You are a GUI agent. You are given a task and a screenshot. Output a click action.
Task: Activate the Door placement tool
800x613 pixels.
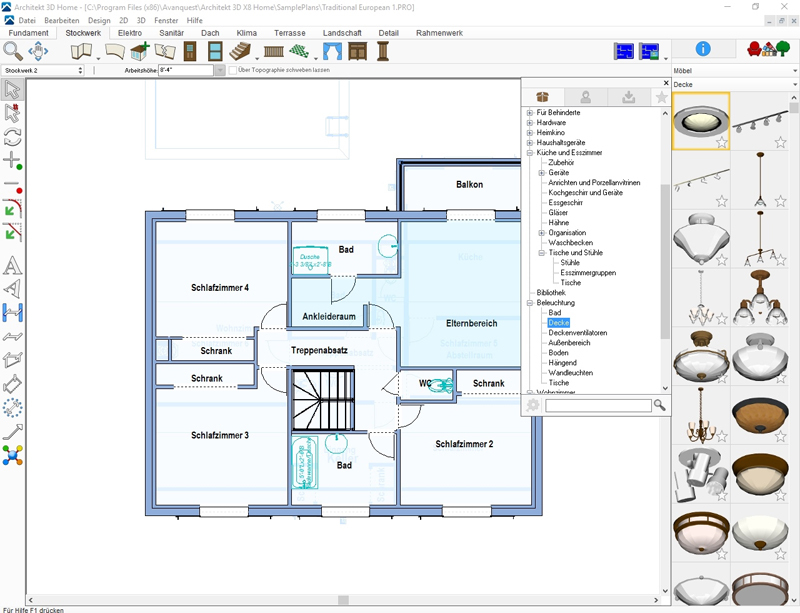188,50
